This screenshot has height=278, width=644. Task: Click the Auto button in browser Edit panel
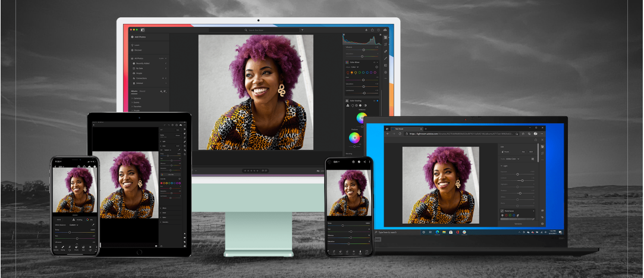523,152
